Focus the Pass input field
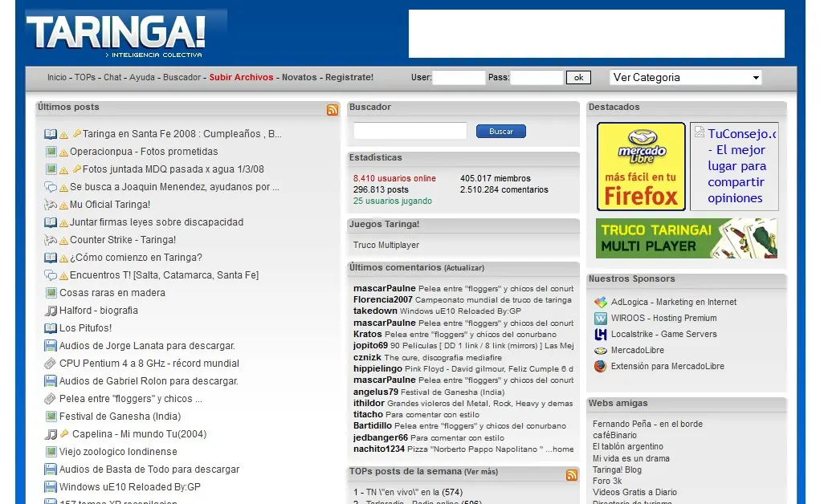 (x=536, y=77)
